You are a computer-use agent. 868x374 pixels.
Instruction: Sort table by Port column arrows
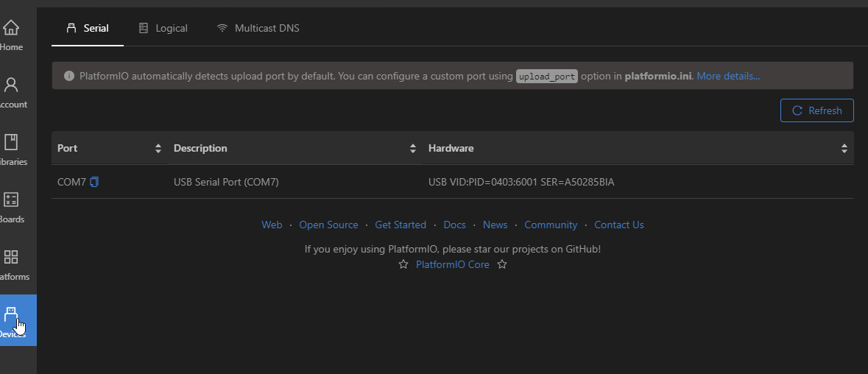[158, 148]
